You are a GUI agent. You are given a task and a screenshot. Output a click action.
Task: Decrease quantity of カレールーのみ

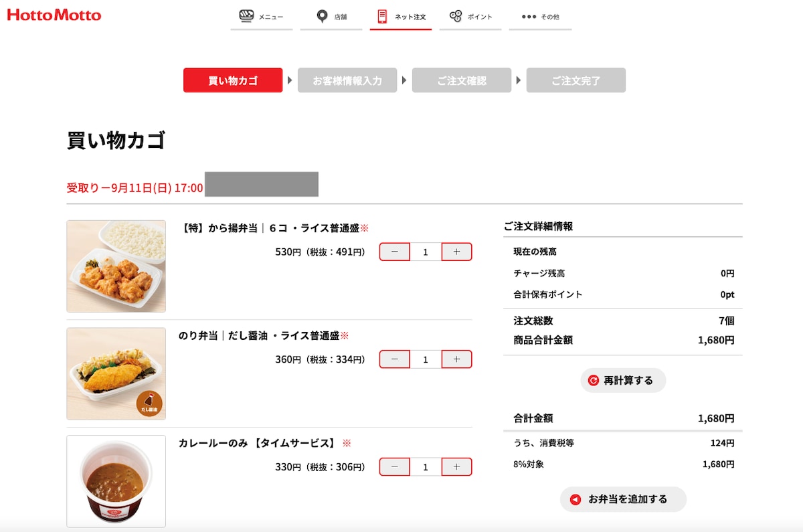[394, 466]
